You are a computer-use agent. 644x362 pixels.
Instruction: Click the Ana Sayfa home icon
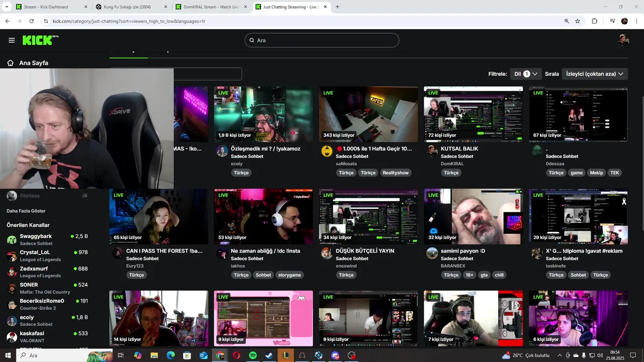pos(10,63)
